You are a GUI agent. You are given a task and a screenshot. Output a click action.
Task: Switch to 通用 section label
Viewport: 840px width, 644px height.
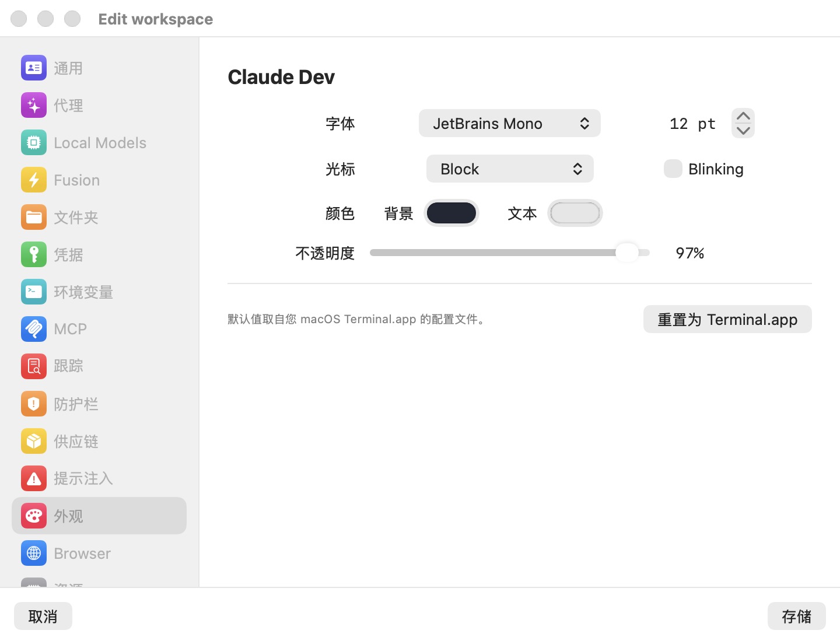[68, 68]
